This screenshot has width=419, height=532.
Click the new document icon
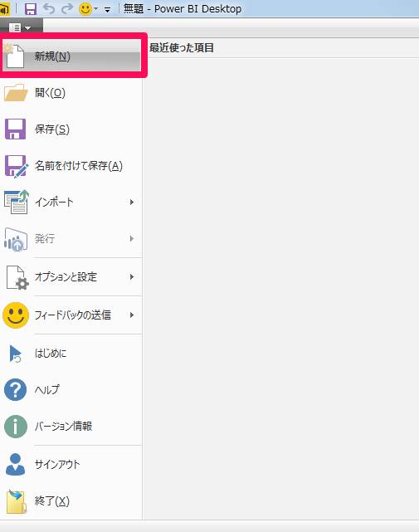[x=14, y=56]
